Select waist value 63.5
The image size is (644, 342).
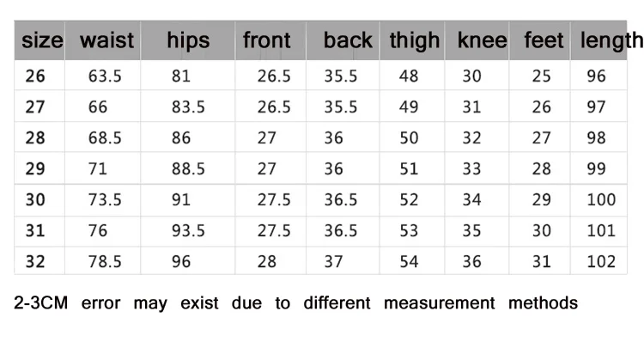click(105, 76)
